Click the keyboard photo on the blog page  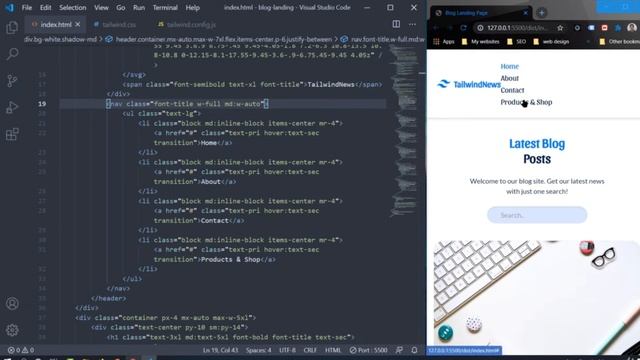pyautogui.click(x=537, y=298)
